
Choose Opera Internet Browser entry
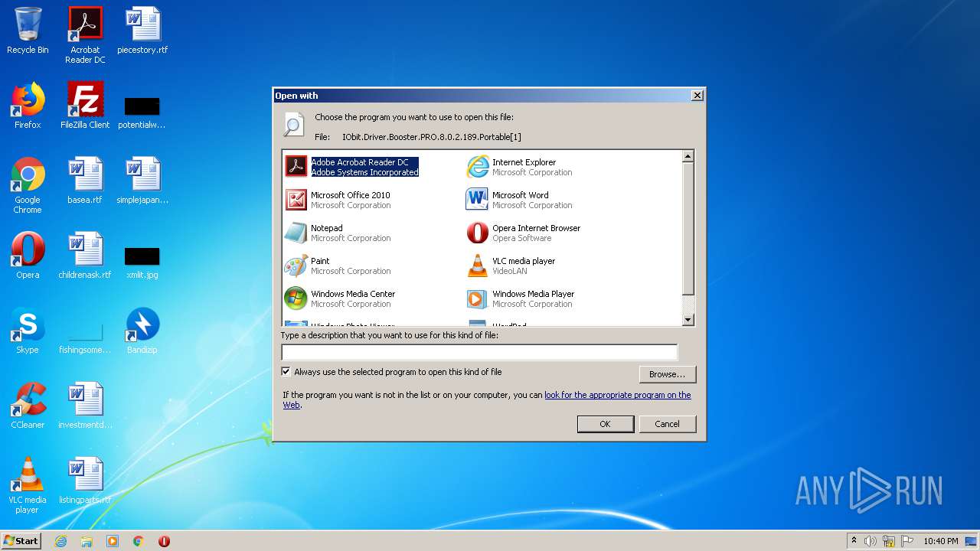523,233
